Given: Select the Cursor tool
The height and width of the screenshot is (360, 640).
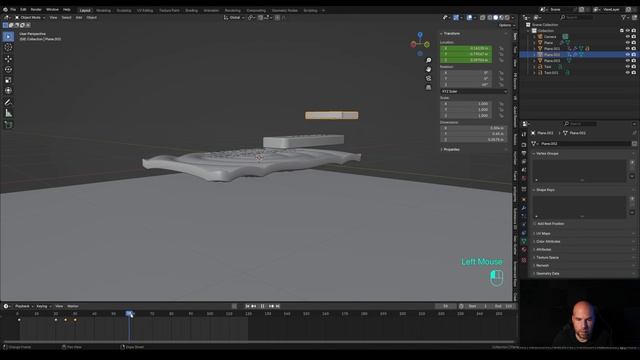Looking at the screenshot, I should [8, 48].
